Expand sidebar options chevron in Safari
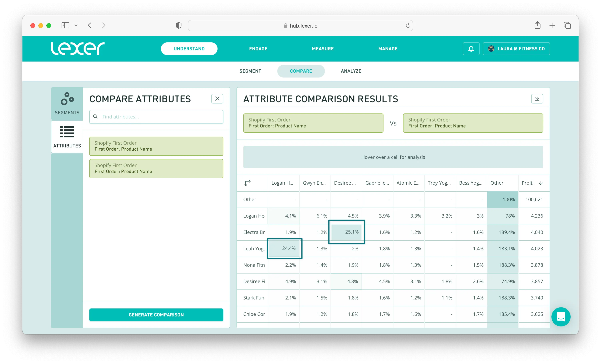601x364 pixels. pyautogui.click(x=76, y=25)
